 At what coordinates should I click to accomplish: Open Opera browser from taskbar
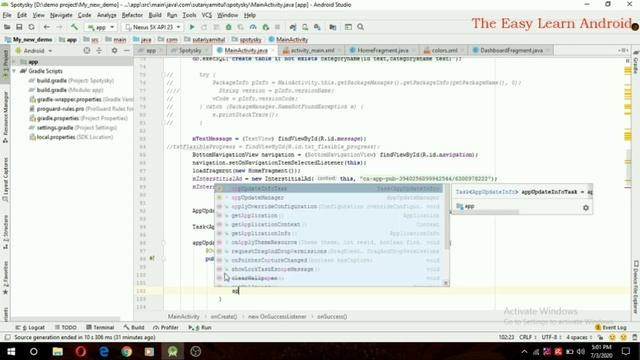click(x=81, y=351)
